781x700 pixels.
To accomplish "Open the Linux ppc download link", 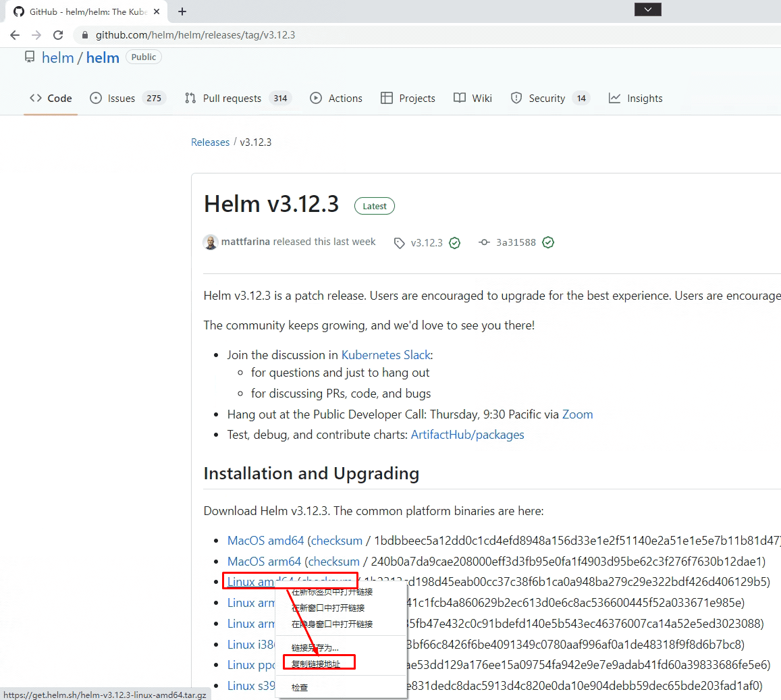I will point(251,665).
